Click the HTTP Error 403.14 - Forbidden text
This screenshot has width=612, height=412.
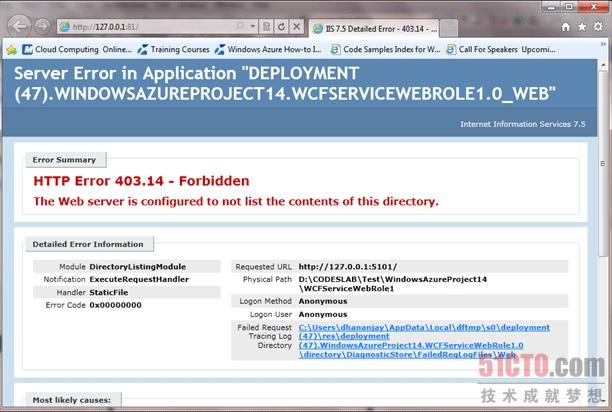pyautogui.click(x=141, y=181)
